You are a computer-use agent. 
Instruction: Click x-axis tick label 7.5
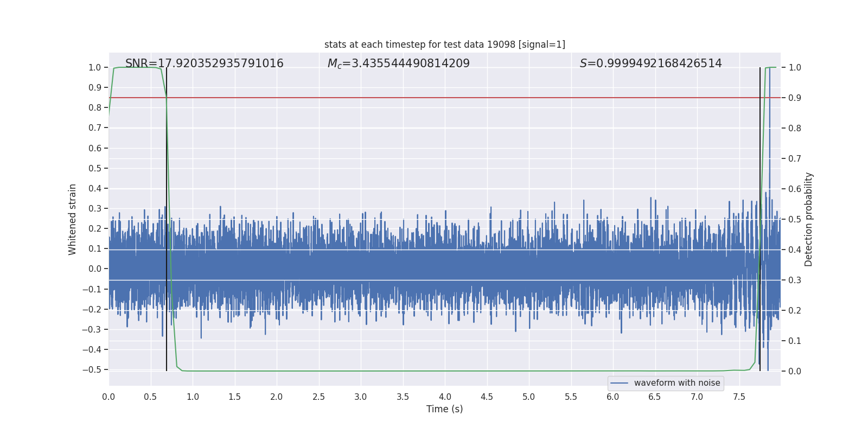point(739,397)
